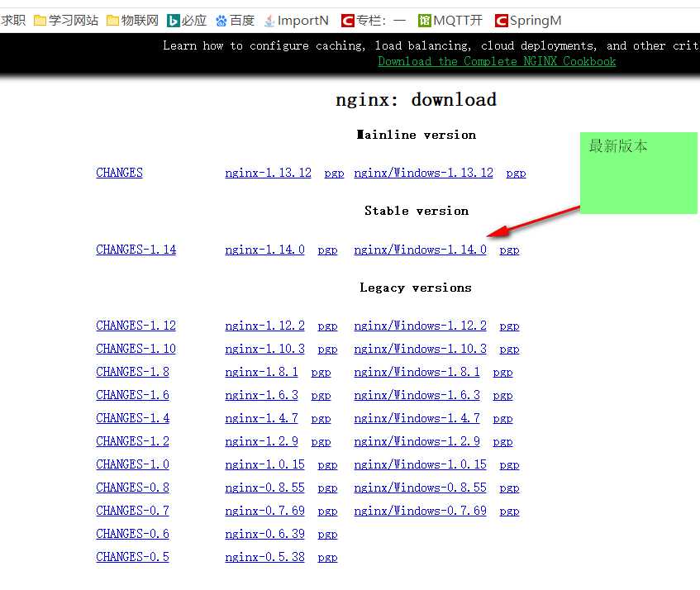Open the ImportN Java bookmark
The height and width of the screenshot is (590, 700).
coord(297,21)
